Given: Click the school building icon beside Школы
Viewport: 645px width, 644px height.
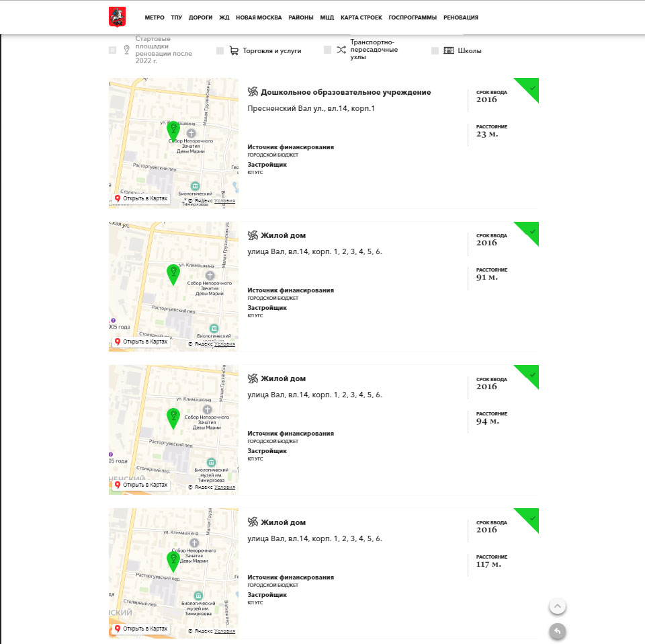Looking at the screenshot, I should pos(449,50).
